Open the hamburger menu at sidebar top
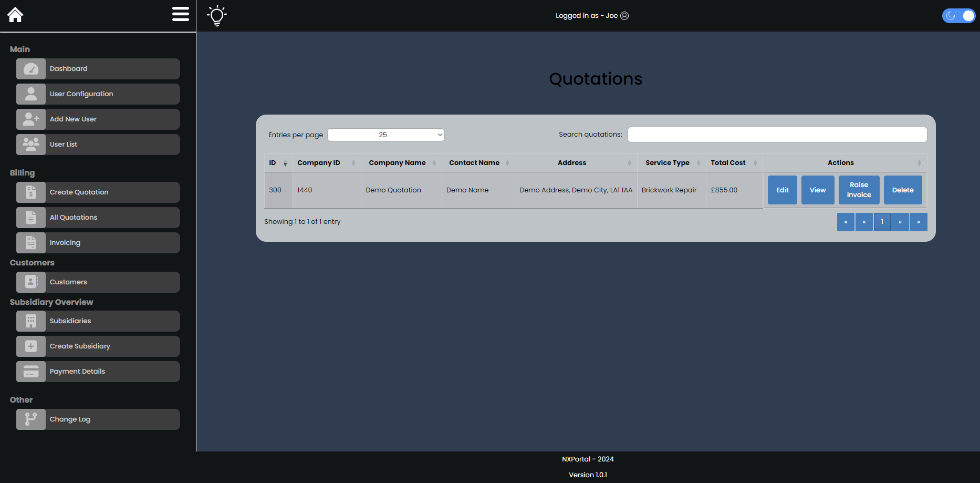Screen dimensions: 980x483 pos(180,15)
